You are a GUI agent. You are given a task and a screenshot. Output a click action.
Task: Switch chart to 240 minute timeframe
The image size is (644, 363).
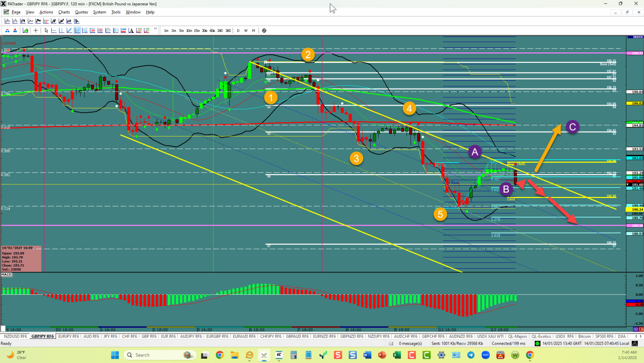pos(220,30)
